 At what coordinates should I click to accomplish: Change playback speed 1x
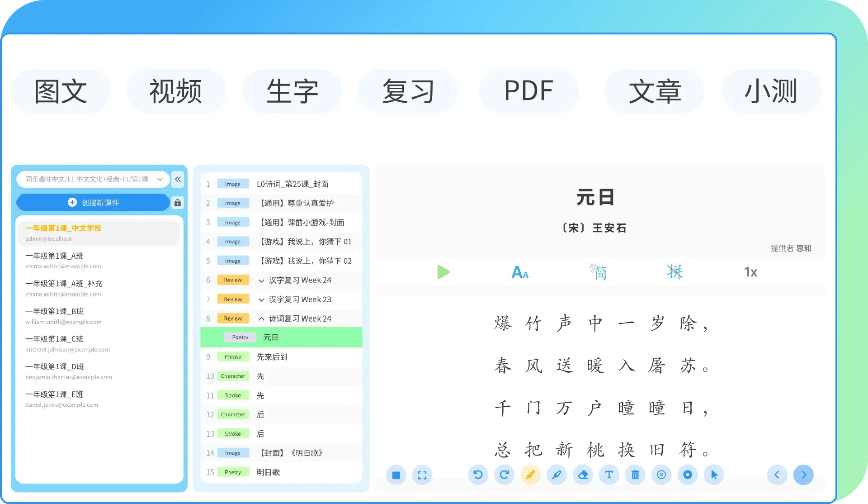pos(750,272)
